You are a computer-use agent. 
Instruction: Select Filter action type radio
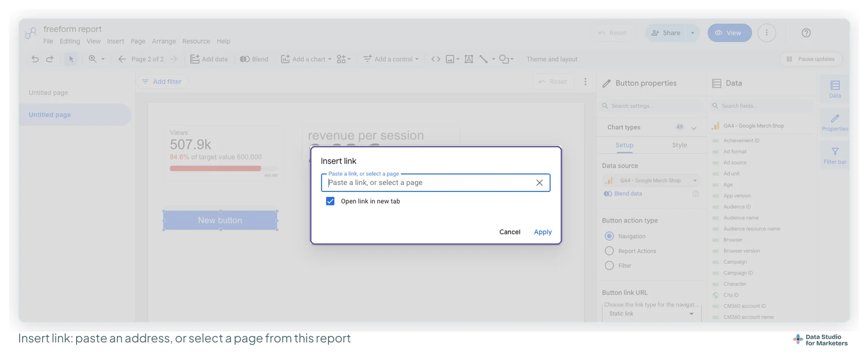click(x=609, y=266)
